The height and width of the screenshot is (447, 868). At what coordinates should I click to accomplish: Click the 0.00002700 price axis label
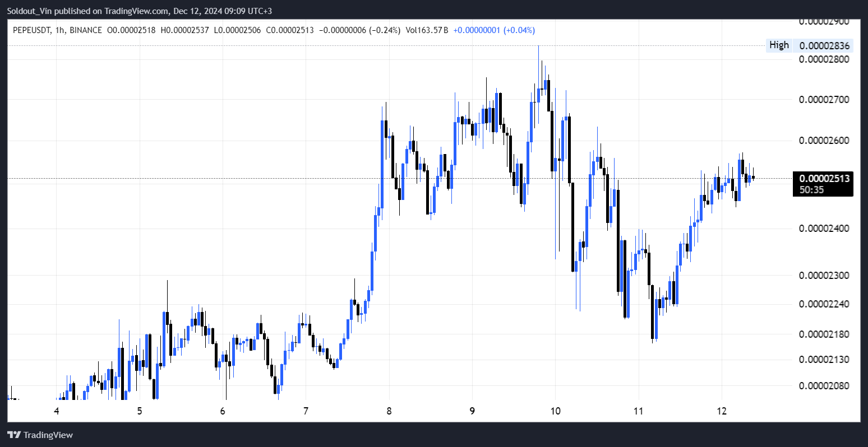[824, 100]
